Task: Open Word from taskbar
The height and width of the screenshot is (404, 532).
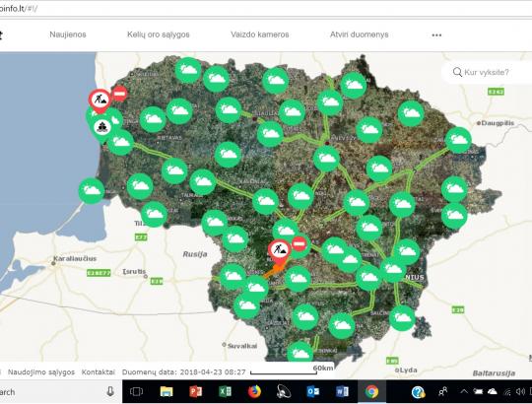Action: tap(342, 392)
